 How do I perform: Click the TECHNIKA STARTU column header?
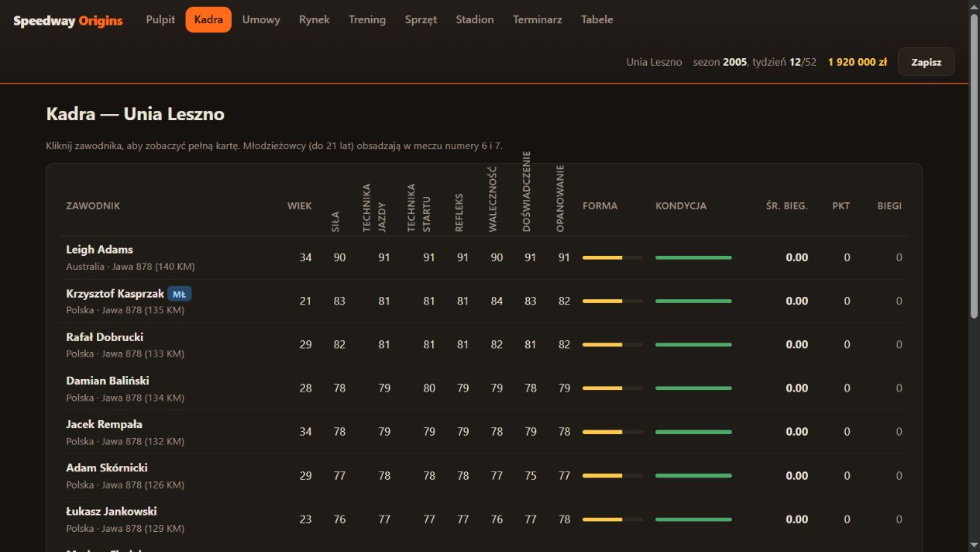420,208
